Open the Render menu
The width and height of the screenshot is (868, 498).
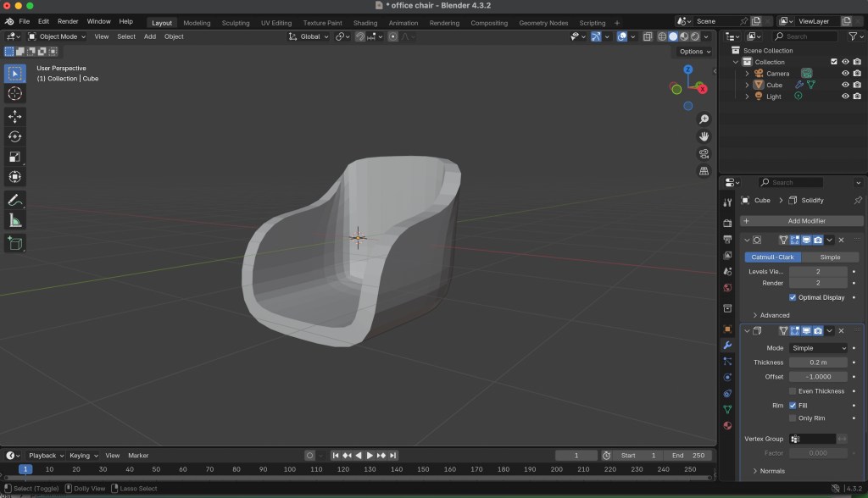click(68, 20)
